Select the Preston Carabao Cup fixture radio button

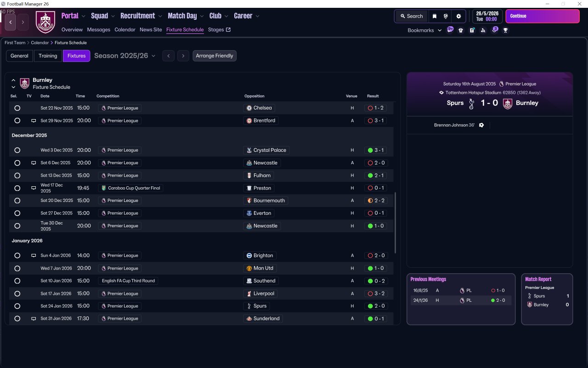[17, 188]
